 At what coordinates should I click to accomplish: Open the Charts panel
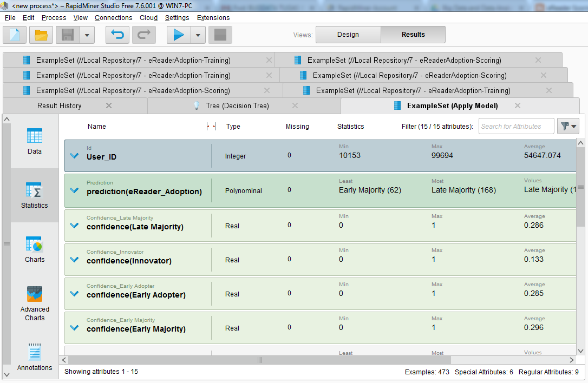34,249
